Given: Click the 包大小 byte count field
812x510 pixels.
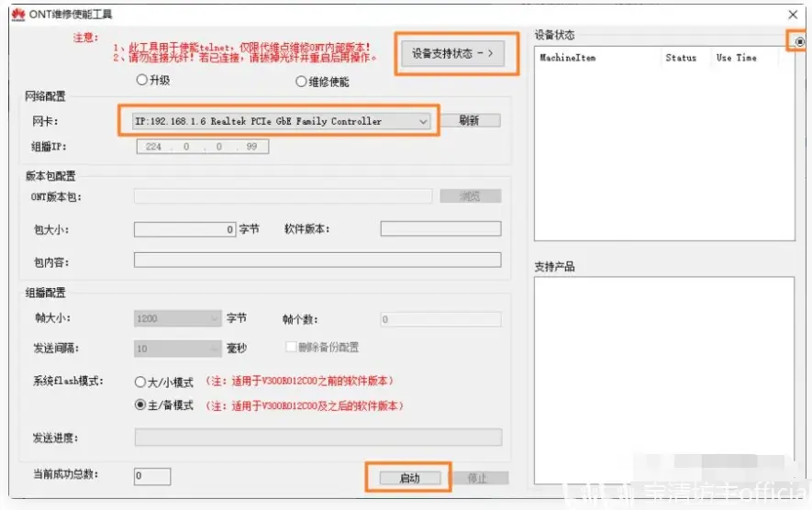Looking at the screenshot, I should pyautogui.click(x=184, y=229).
